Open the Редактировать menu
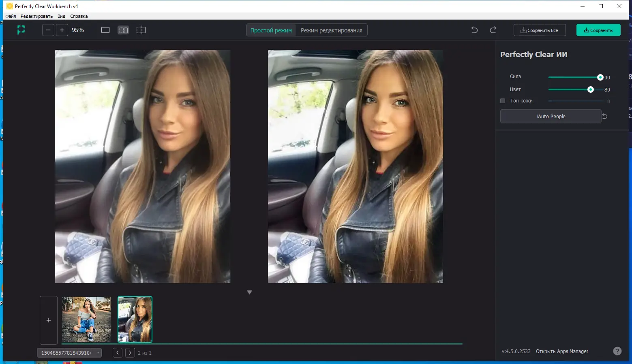The image size is (632, 364). point(37,16)
